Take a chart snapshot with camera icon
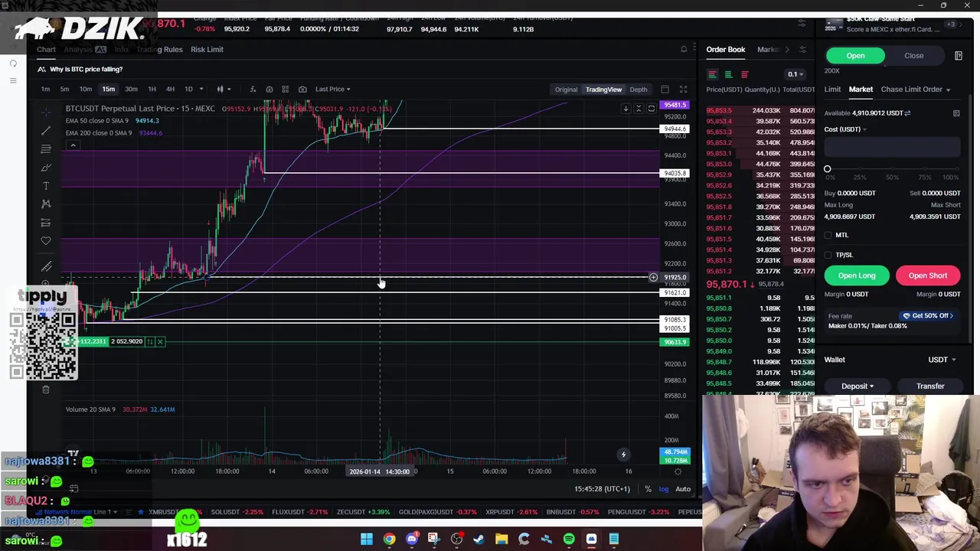 pos(302,89)
